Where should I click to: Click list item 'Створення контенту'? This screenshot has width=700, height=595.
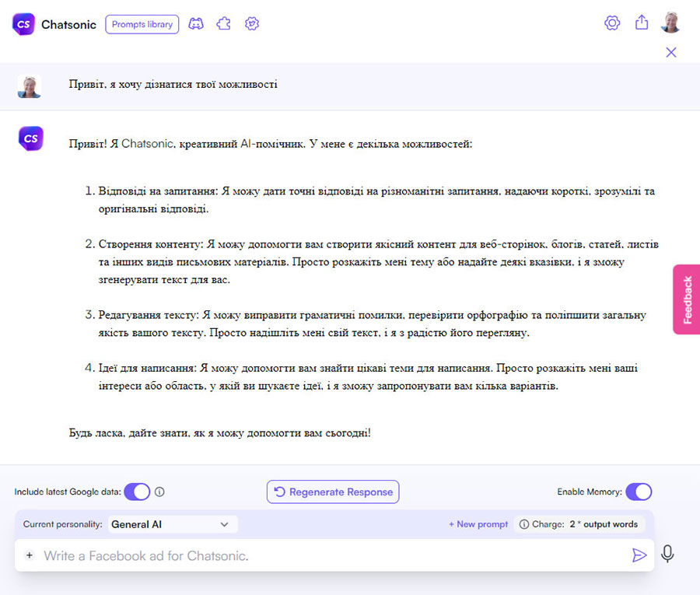(x=378, y=261)
